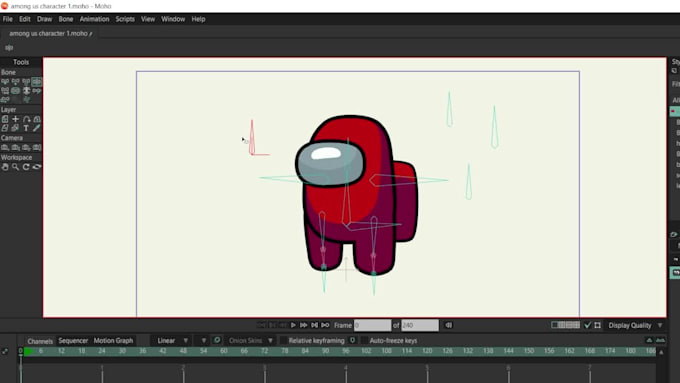Click frame 60 on the timeline ruler

tap(224, 351)
